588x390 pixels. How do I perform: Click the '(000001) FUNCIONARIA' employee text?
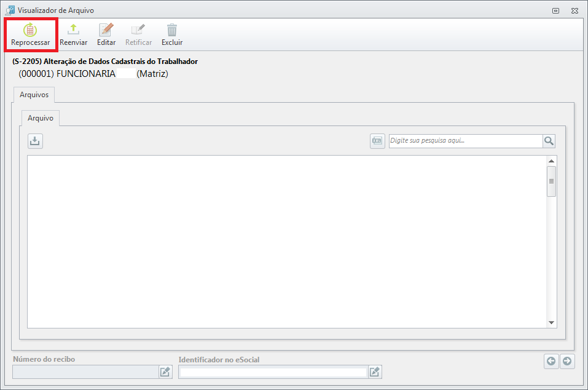click(67, 74)
